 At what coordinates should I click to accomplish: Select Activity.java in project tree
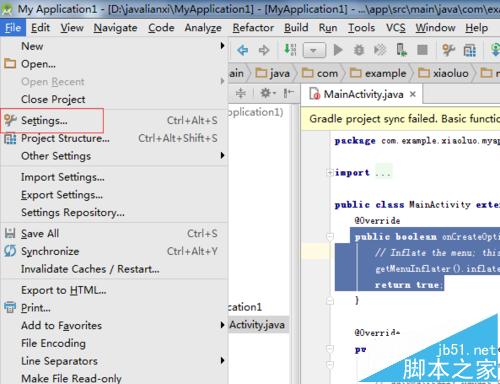(x=258, y=325)
